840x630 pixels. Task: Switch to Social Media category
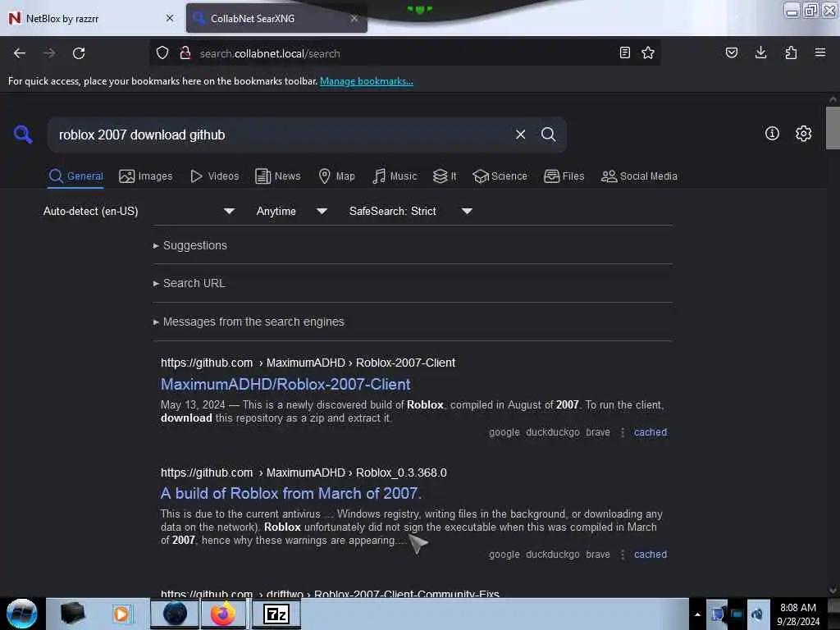pos(639,176)
